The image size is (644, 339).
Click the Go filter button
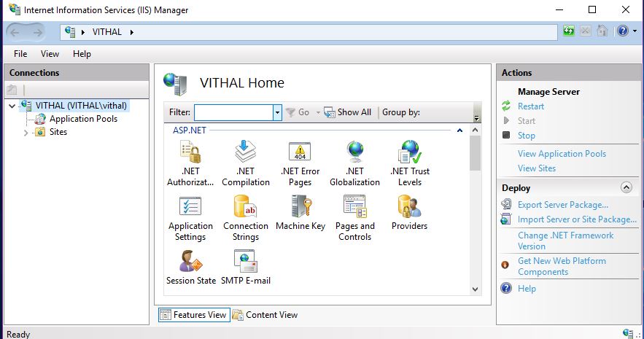point(298,112)
